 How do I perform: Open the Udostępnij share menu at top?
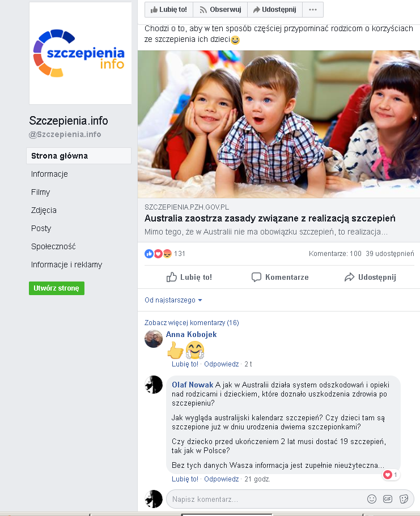pyautogui.click(x=275, y=10)
